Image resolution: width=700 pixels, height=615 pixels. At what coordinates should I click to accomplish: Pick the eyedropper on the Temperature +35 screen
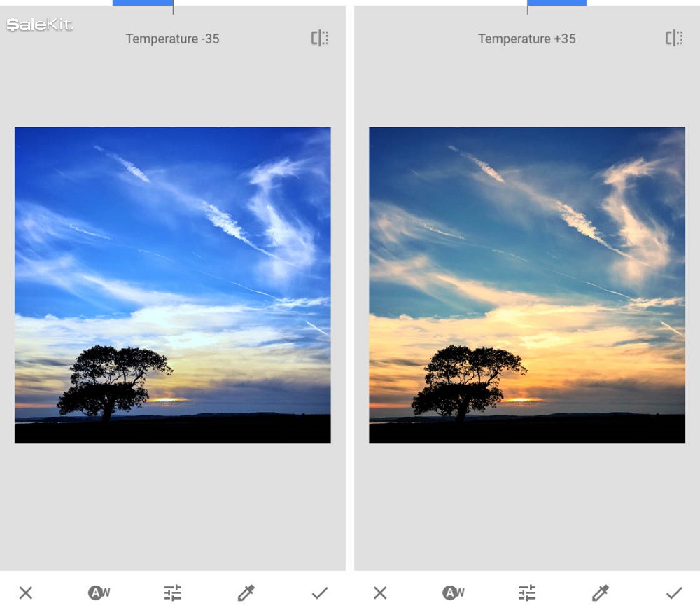600,593
